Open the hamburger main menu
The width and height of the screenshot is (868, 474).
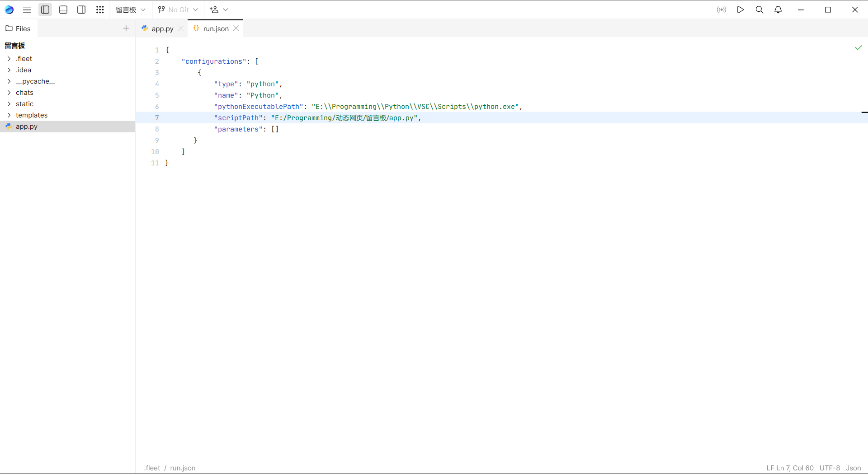pyautogui.click(x=27, y=9)
